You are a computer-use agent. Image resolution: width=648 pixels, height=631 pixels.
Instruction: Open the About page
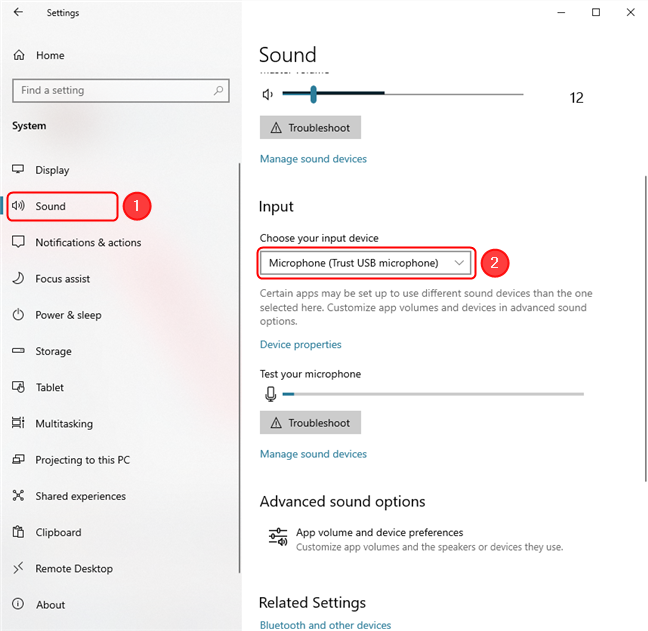[x=50, y=605]
